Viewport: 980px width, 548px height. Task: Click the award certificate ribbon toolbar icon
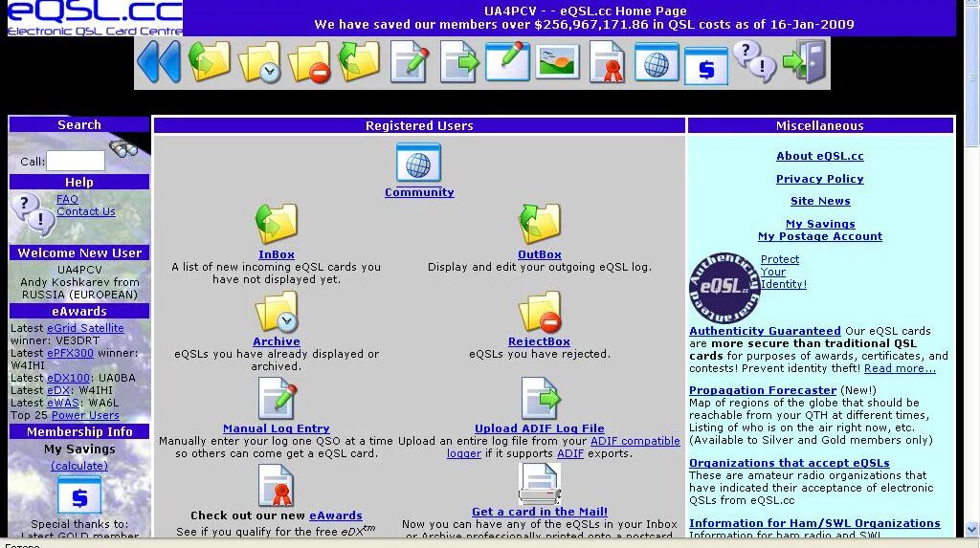(x=607, y=62)
